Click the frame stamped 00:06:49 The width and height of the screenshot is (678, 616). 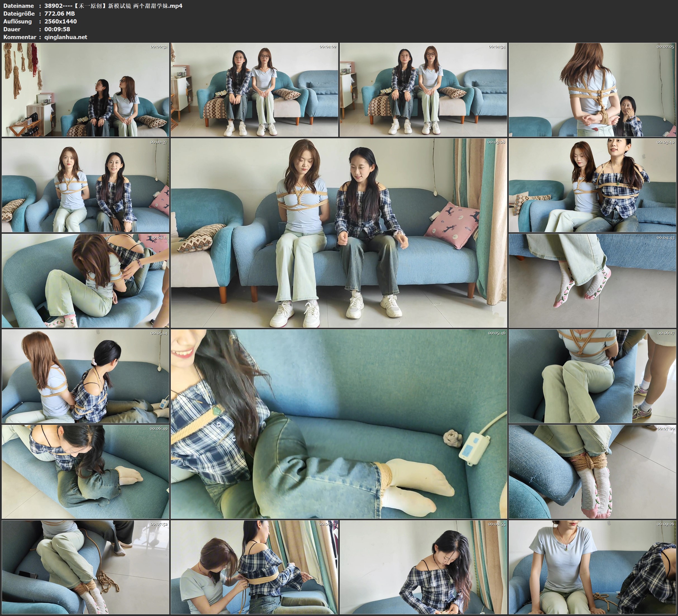click(x=85, y=472)
